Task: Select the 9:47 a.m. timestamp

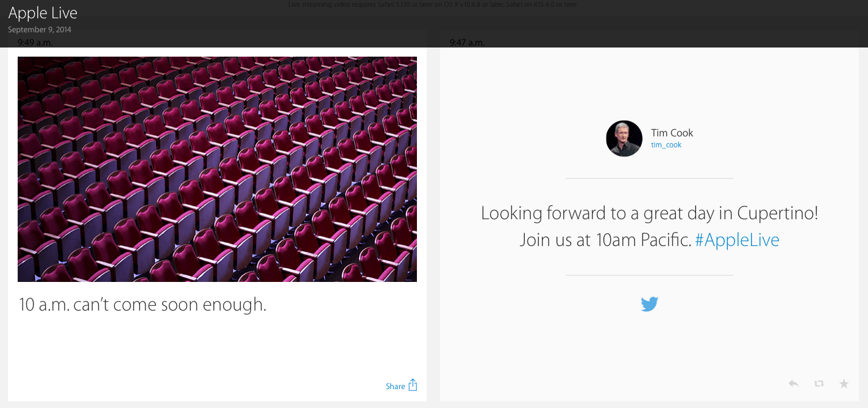Action: coord(467,43)
